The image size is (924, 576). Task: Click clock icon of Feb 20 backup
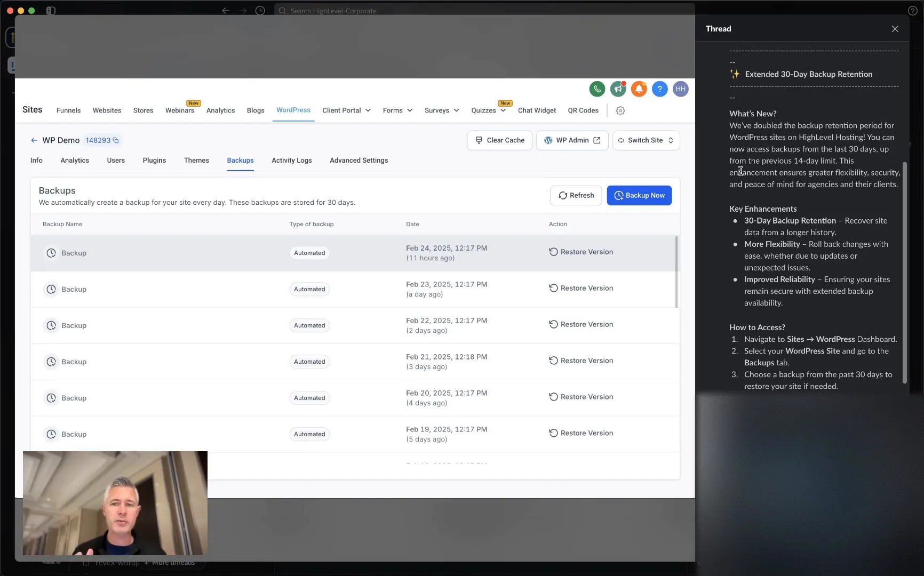tap(51, 398)
